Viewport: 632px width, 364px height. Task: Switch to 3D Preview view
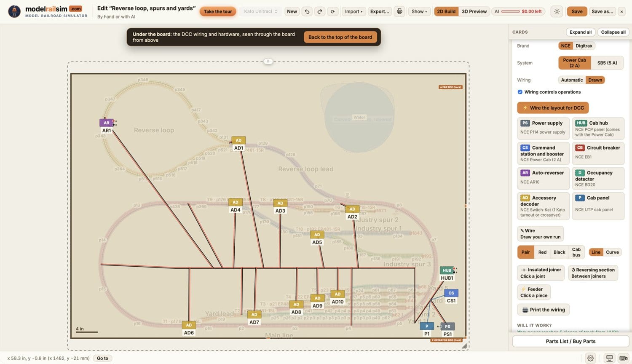[474, 11]
